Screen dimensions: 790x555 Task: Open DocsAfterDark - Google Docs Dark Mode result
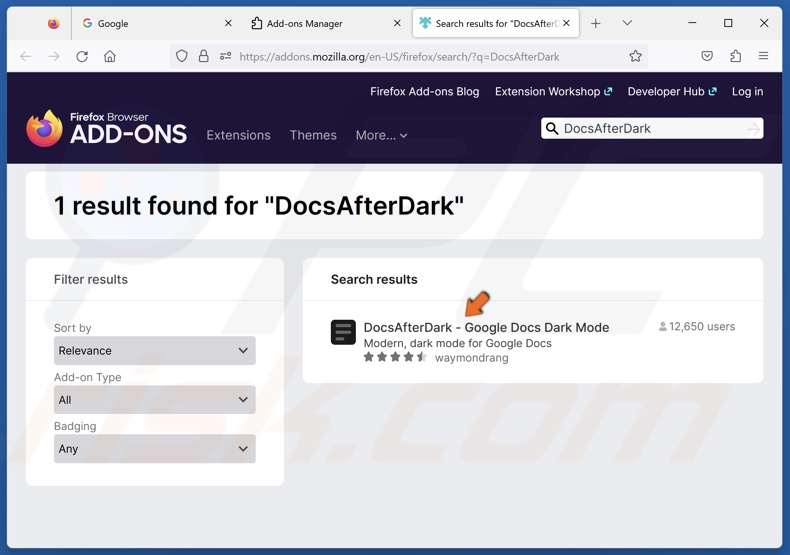(x=486, y=327)
